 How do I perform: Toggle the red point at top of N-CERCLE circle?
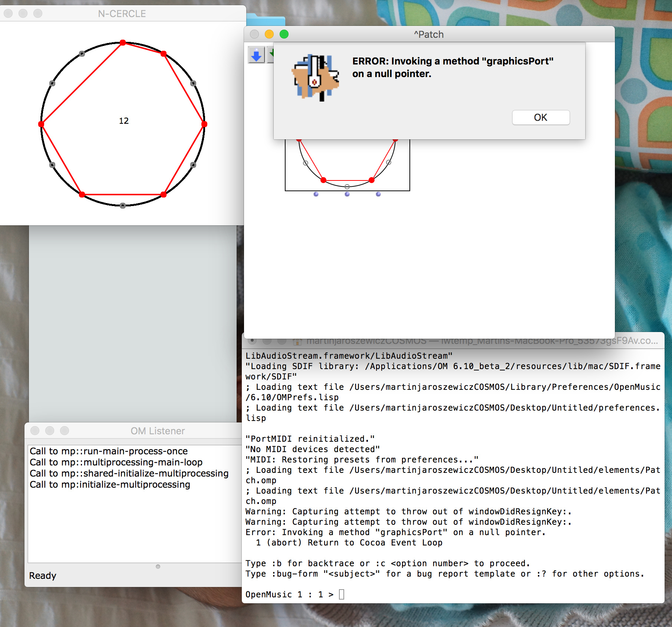point(123,43)
